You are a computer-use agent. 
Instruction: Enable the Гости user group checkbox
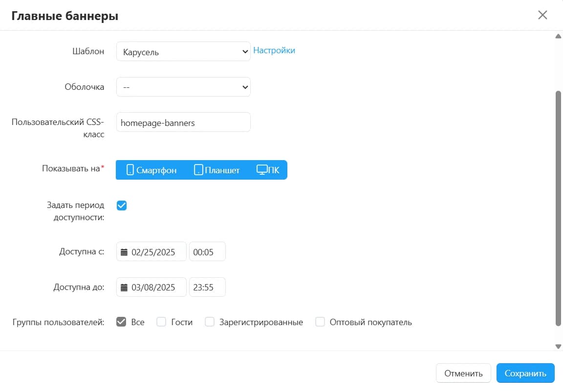161,322
